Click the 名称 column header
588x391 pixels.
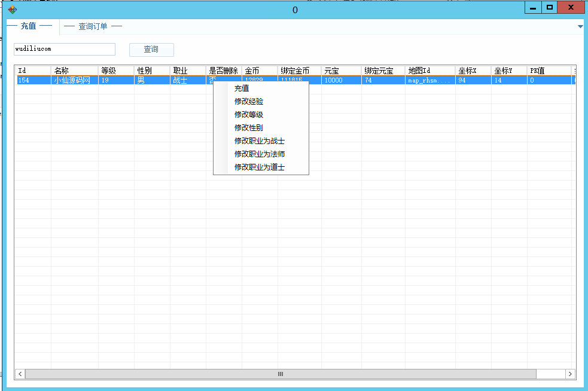[75, 71]
